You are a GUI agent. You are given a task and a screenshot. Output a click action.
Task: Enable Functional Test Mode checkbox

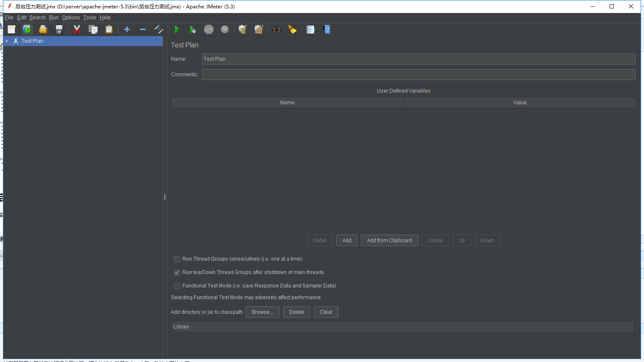pos(177,286)
